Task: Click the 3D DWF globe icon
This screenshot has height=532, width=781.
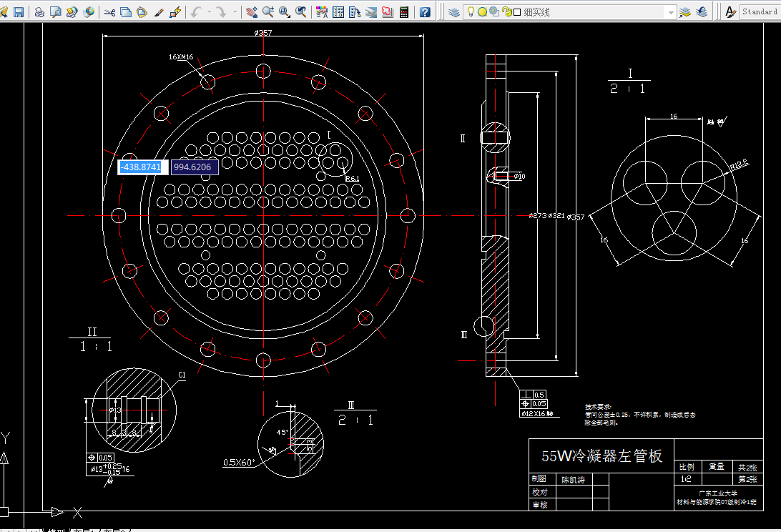Action: (x=89, y=12)
